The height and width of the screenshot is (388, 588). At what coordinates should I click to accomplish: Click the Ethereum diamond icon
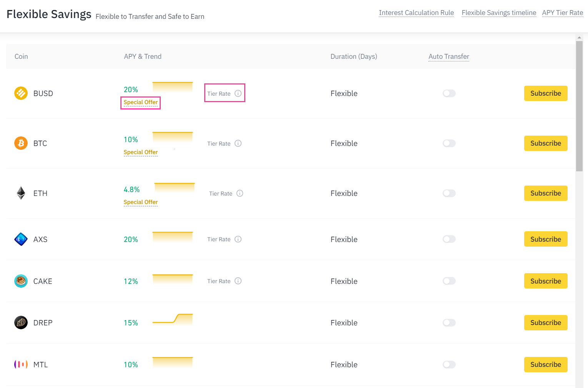click(21, 193)
